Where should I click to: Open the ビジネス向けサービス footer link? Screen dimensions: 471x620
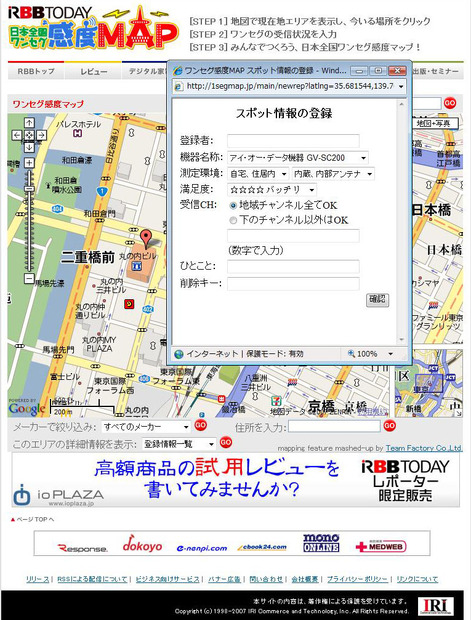167,579
